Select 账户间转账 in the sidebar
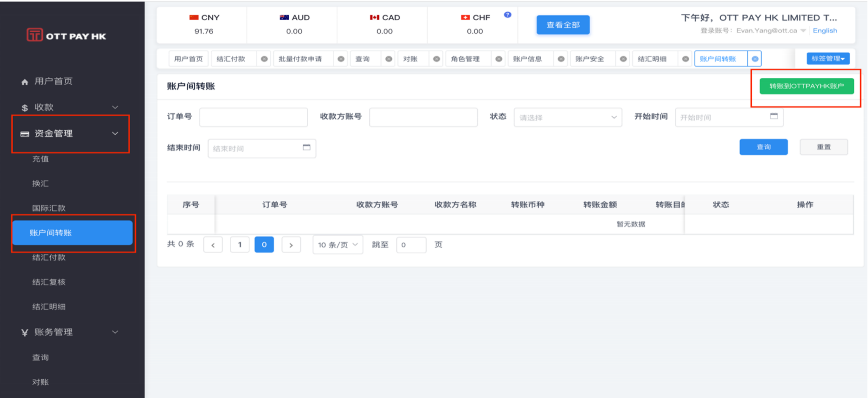Viewport: 868px width, 398px height. (72, 233)
